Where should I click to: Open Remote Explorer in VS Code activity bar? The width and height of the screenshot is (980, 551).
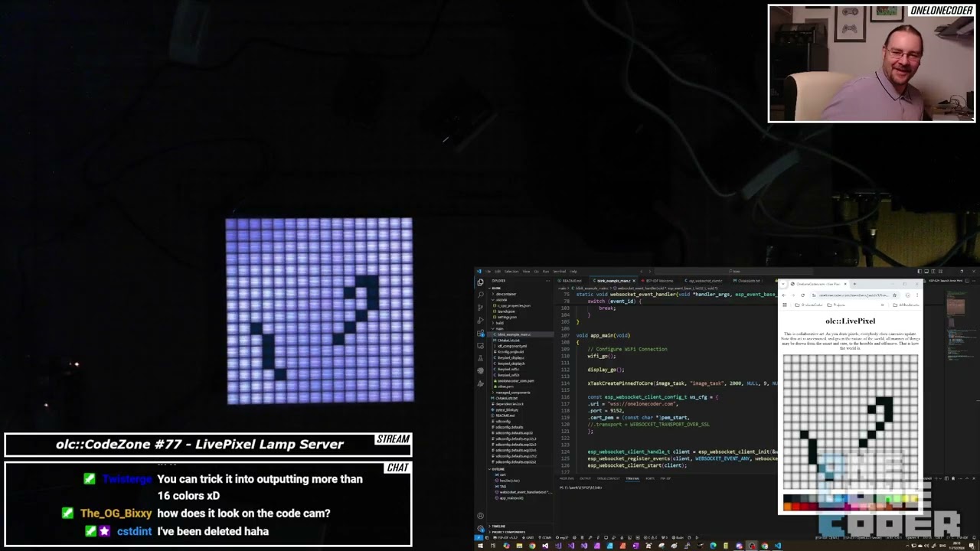tap(480, 346)
